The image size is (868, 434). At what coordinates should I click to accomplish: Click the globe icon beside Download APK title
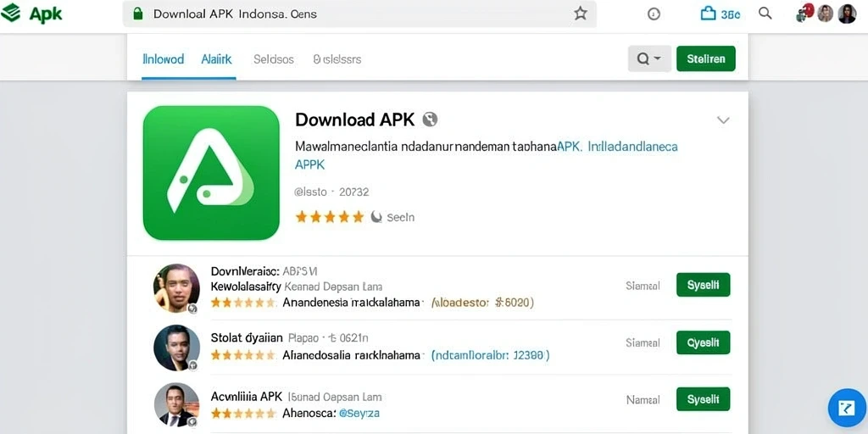click(x=430, y=119)
